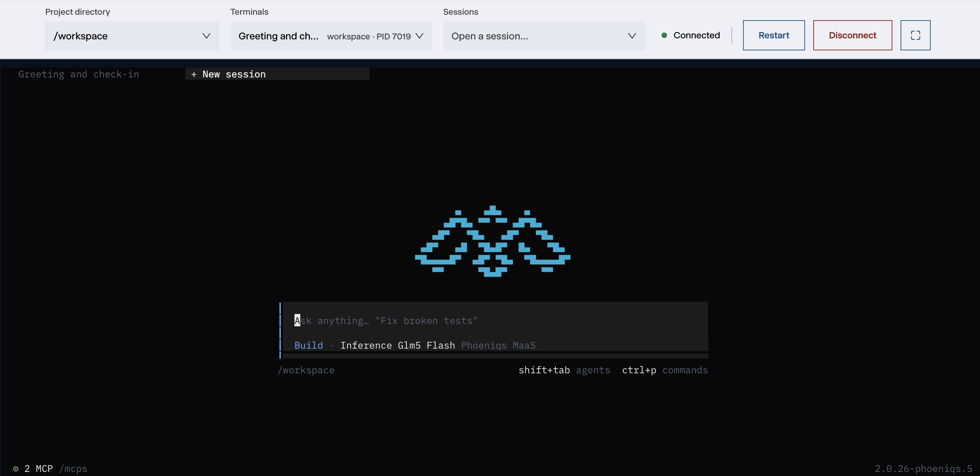Switch to the Greeting and check-in tab

(x=79, y=74)
